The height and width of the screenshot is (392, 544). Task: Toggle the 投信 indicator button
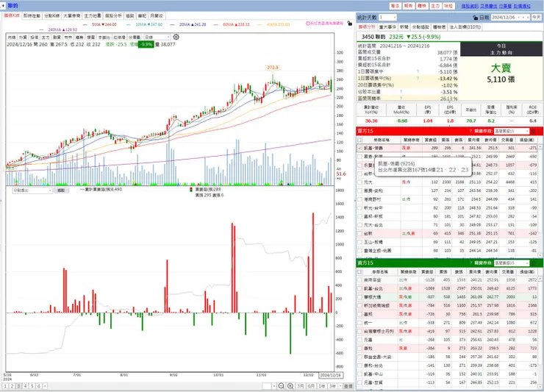(x=34, y=38)
